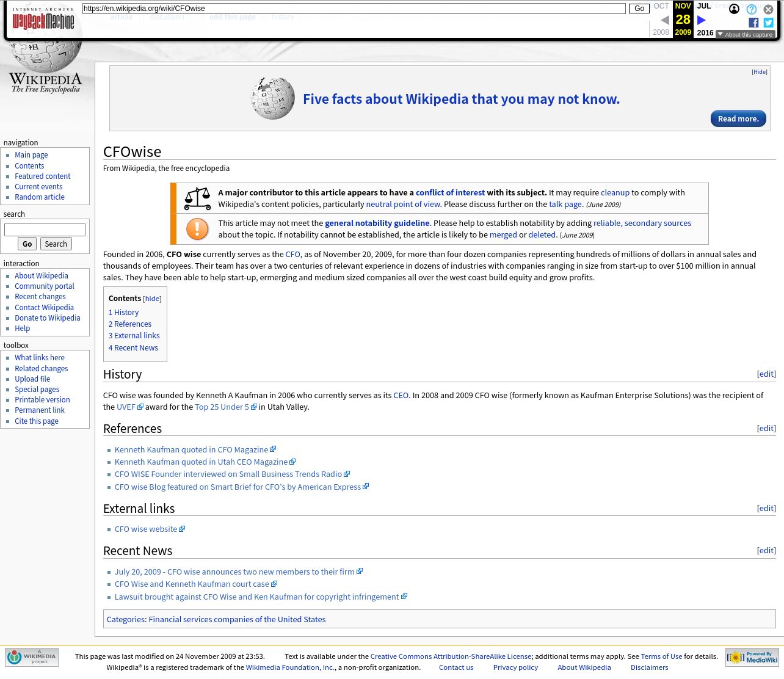
Task: Open What links here in toolbox
Action: (x=40, y=358)
